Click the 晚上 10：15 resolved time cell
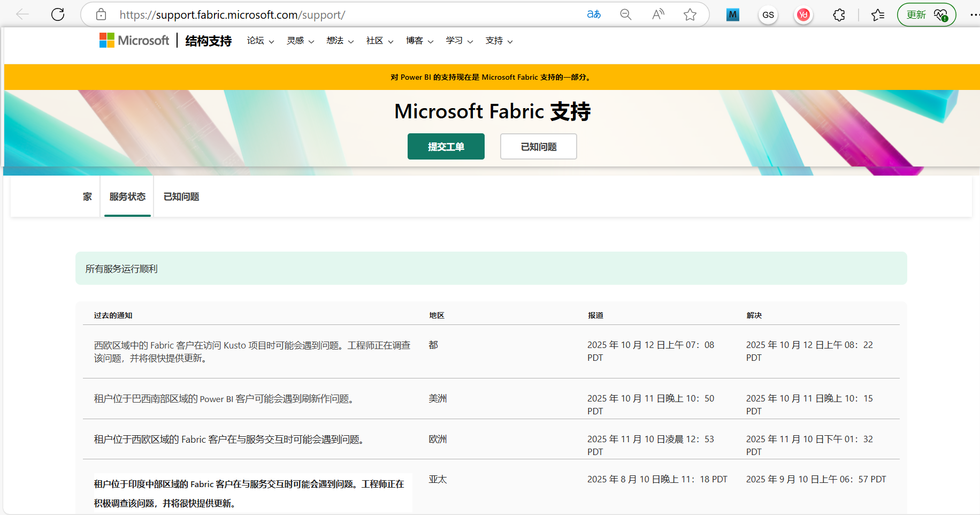This screenshot has height=515, width=980. (810, 405)
